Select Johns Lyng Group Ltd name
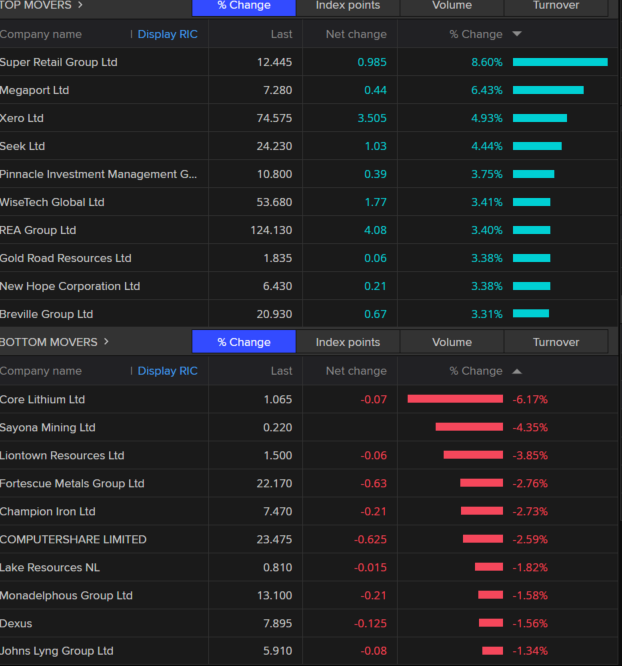Screen dimensions: 622x666 coord(57,651)
